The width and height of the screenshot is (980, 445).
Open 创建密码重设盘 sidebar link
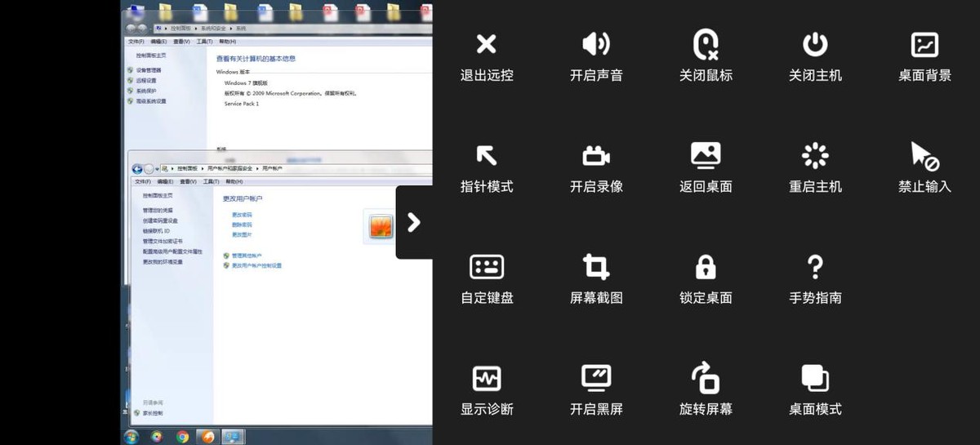[160, 220]
